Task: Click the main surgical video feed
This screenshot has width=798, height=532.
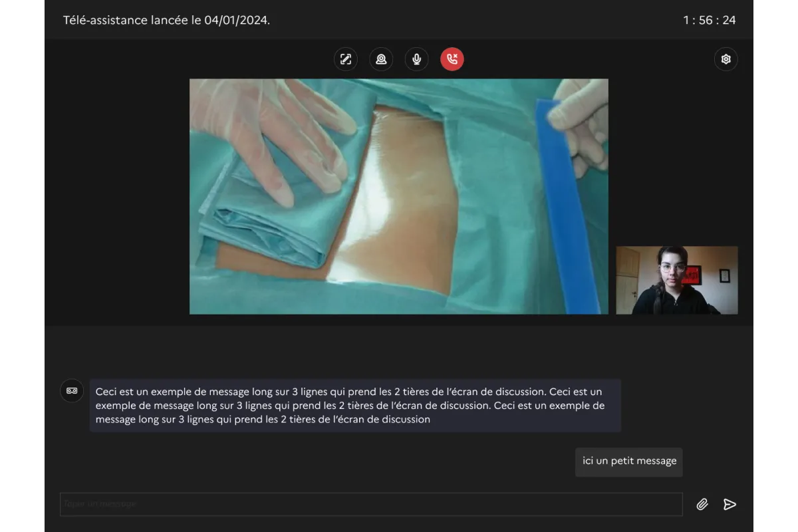Action: 399,196
